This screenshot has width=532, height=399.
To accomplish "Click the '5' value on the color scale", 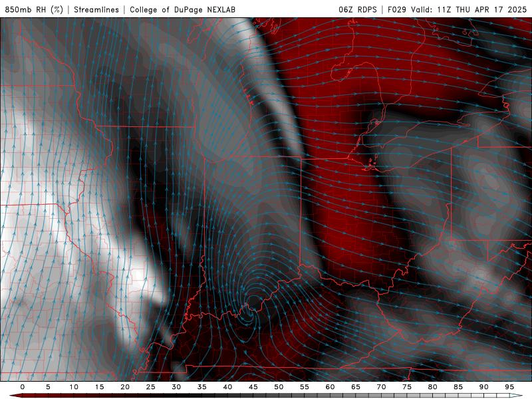I will [48, 387].
